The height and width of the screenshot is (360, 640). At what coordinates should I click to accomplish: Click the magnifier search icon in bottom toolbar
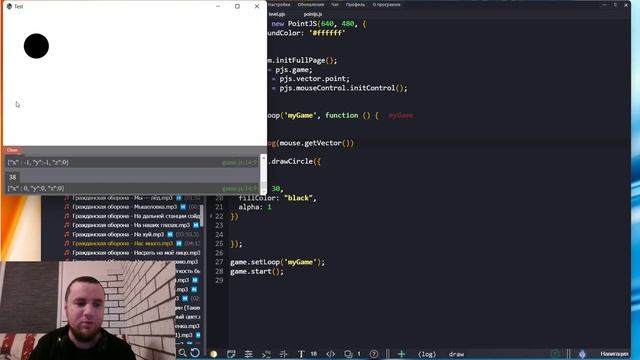coord(182,353)
